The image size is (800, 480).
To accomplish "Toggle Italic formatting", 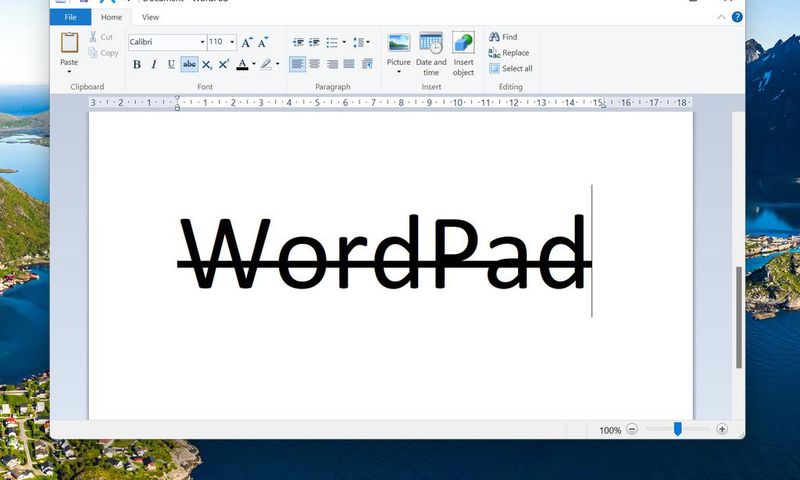I will tap(154, 64).
